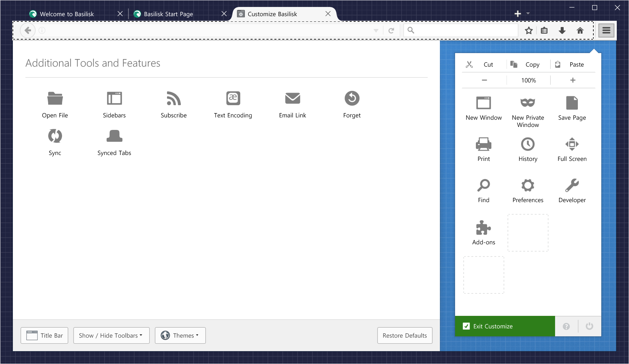The image size is (629, 364).
Task: Choose the History clock icon
Action: pyautogui.click(x=528, y=144)
